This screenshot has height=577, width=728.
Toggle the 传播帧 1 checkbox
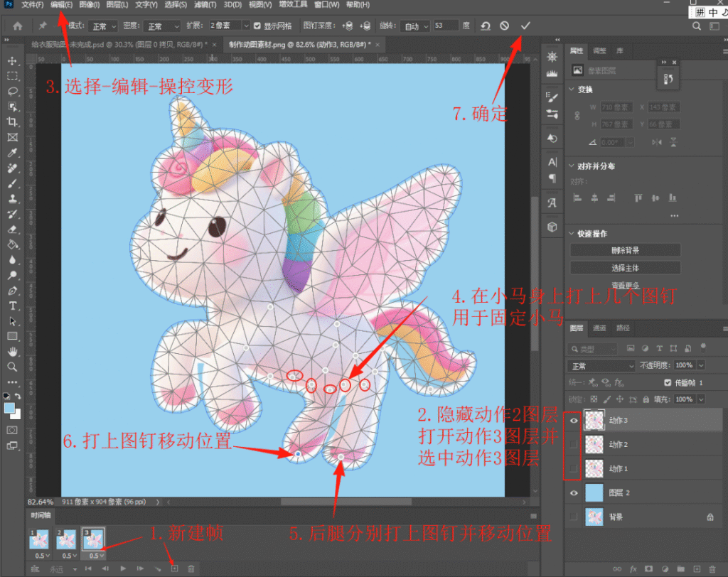[x=668, y=382]
